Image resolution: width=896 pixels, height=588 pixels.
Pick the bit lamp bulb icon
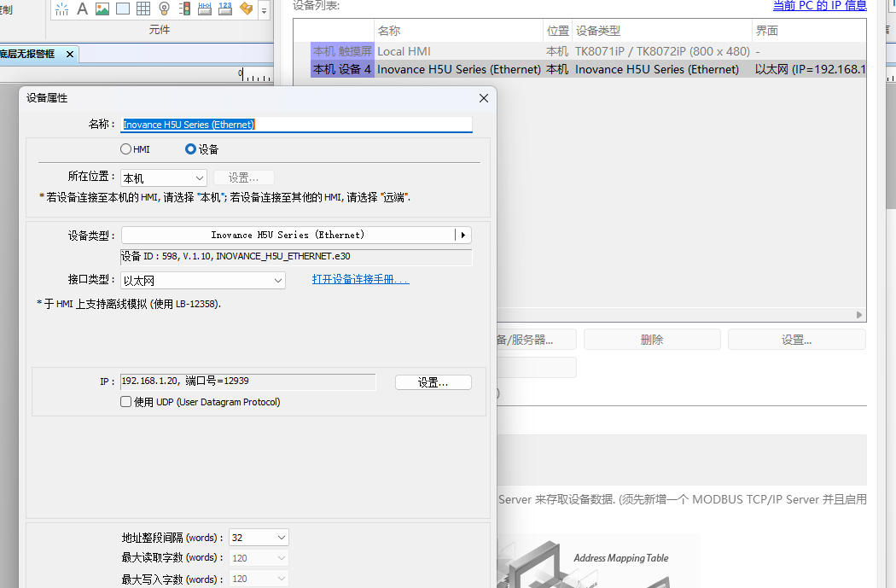[164, 9]
